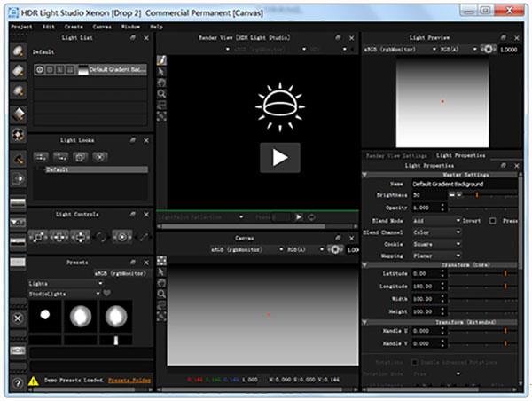Toggle the Invert checkbox in Light Properties
This screenshot has width=532, height=401.
492,221
